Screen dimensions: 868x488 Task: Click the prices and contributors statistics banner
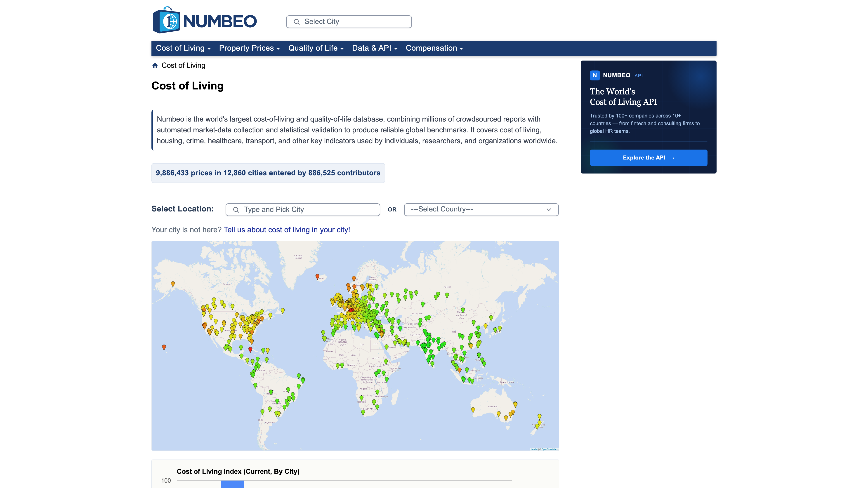(x=268, y=173)
